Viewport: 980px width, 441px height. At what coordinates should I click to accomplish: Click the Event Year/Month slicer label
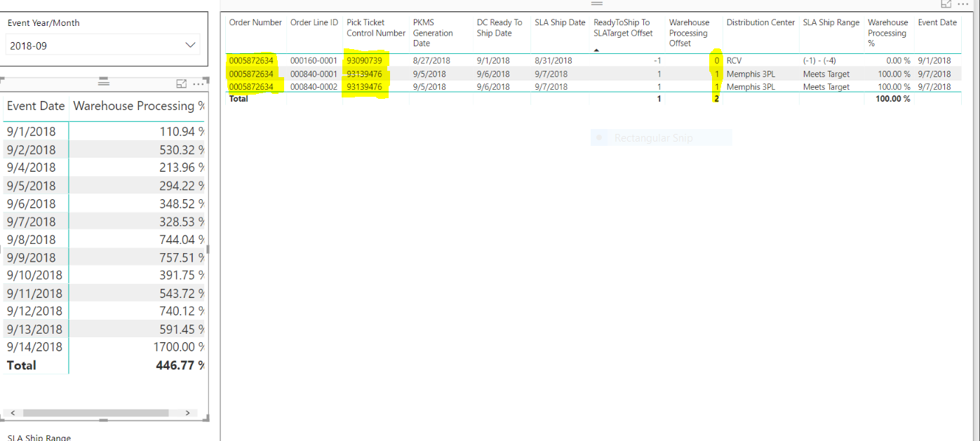tap(43, 22)
